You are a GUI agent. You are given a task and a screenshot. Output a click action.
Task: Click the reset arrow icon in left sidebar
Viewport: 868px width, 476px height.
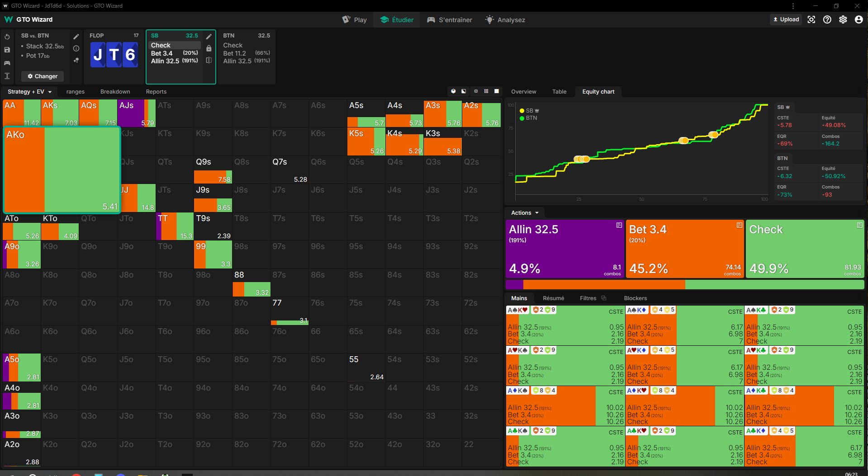(7, 37)
